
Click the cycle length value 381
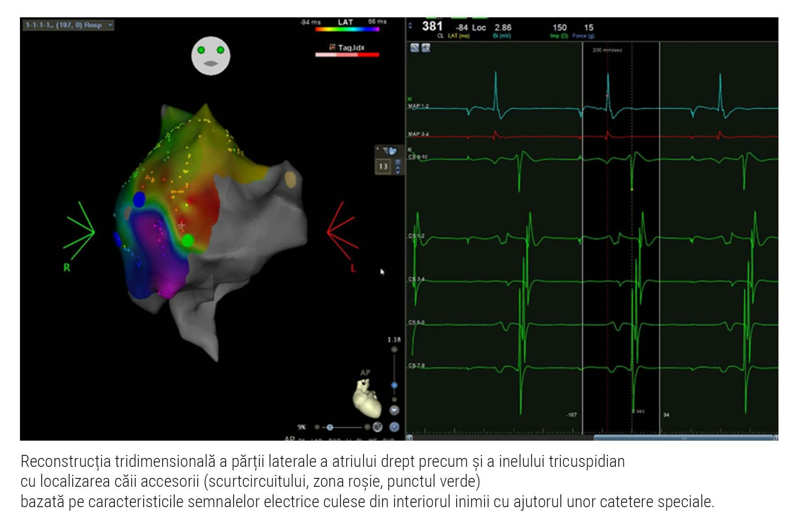[x=432, y=26]
